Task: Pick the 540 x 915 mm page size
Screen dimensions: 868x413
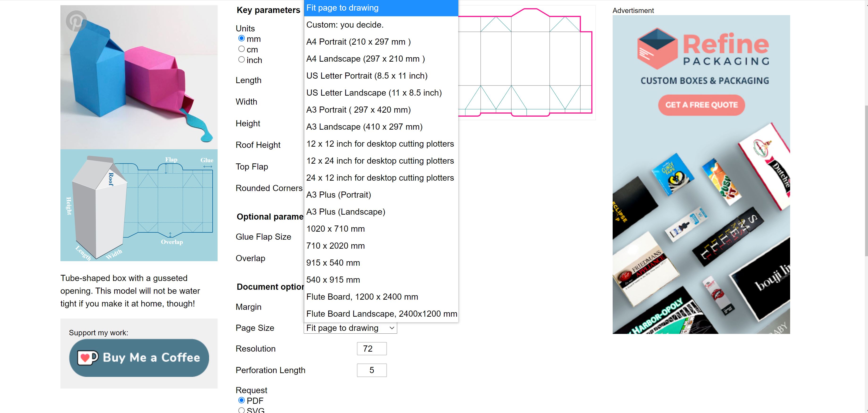Action: (381, 280)
